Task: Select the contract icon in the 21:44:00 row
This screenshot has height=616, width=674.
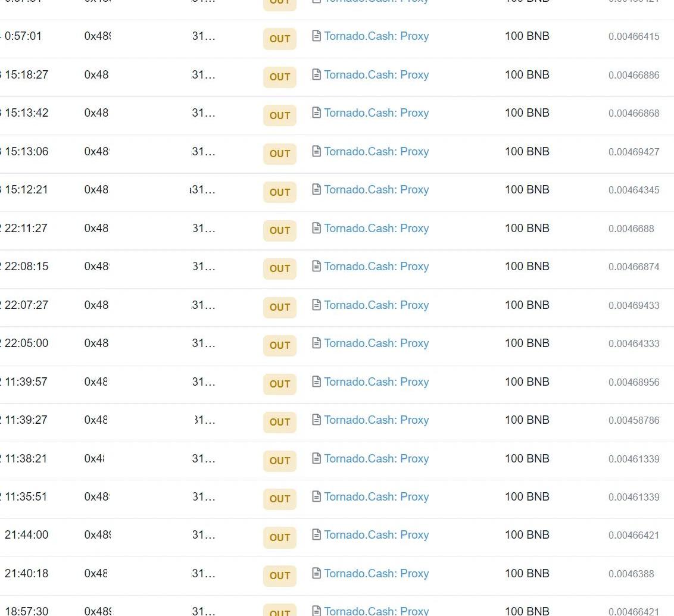Action: [316, 535]
